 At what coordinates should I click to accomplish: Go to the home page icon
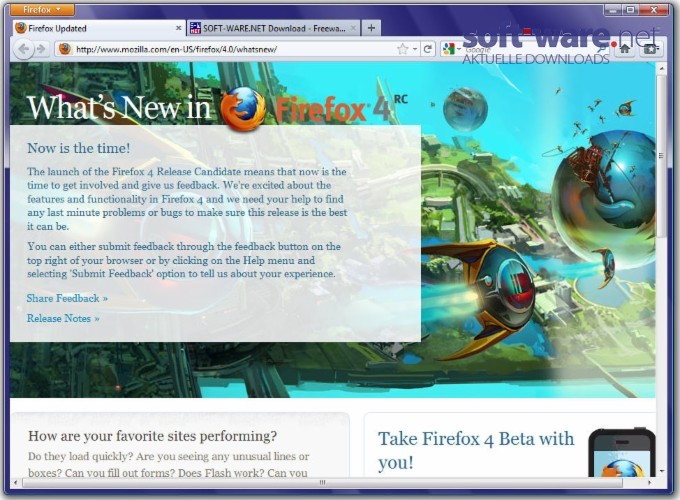tap(624, 49)
